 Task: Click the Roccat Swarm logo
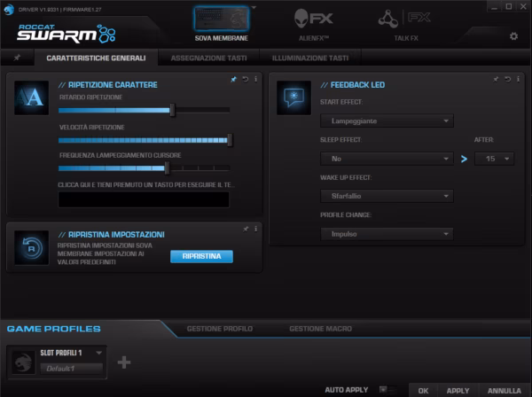click(66, 33)
